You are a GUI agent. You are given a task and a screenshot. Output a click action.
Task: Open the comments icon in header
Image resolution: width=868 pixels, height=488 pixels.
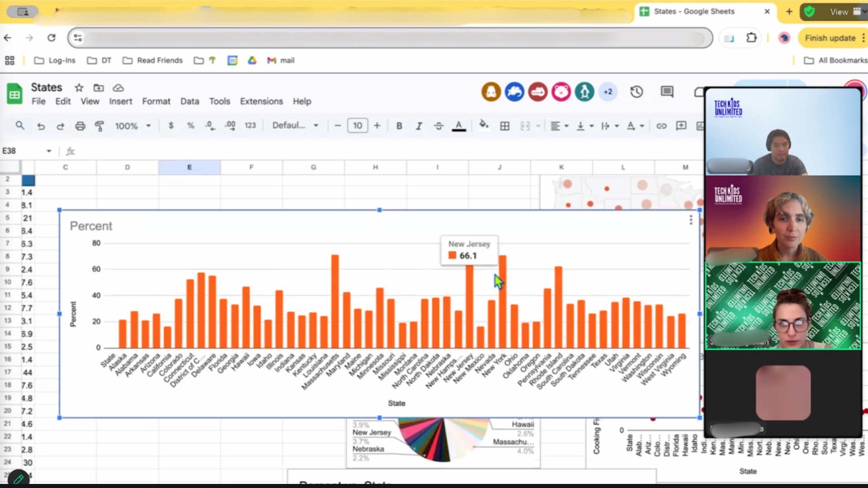point(667,92)
